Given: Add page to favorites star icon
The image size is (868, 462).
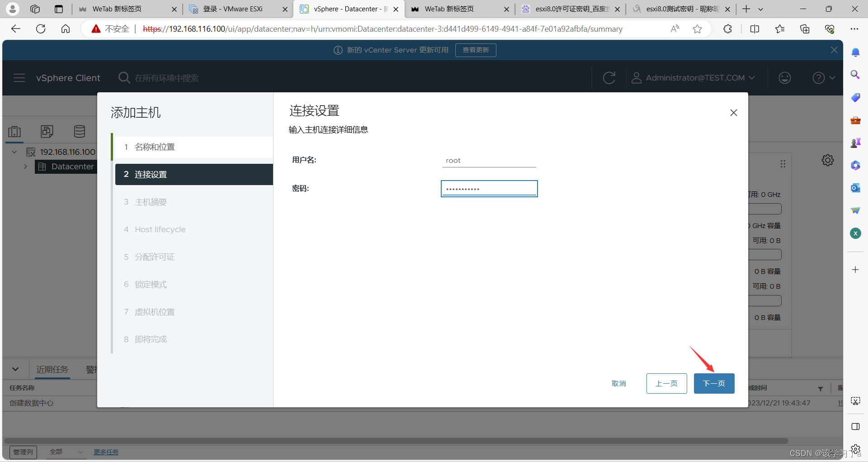Looking at the screenshot, I should click(697, 29).
